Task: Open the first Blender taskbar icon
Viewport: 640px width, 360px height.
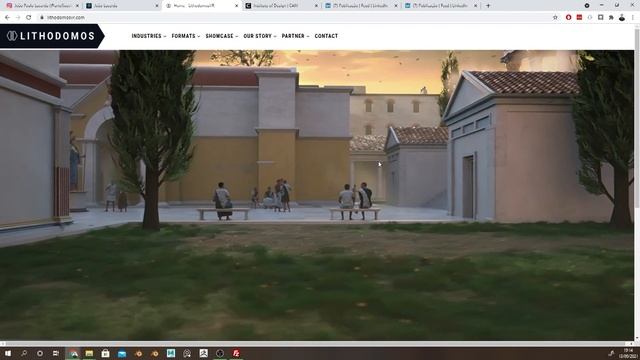Action: coord(138,353)
